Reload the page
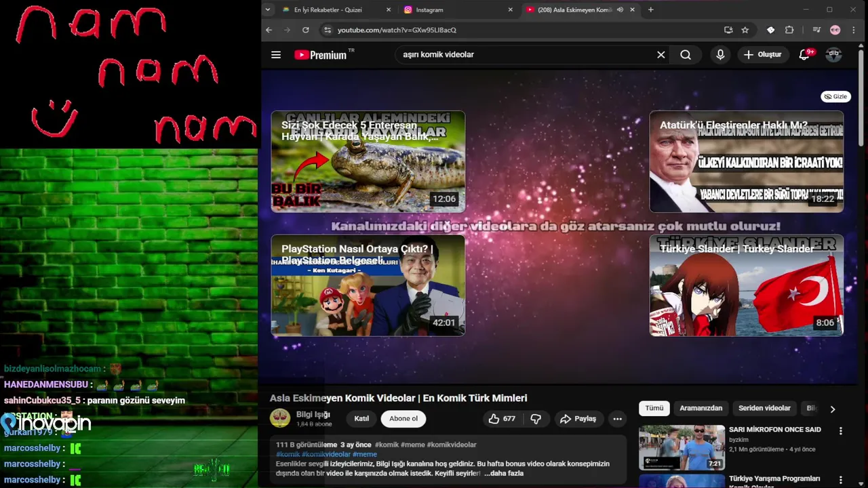Viewport: 868px width, 488px height. click(x=306, y=30)
